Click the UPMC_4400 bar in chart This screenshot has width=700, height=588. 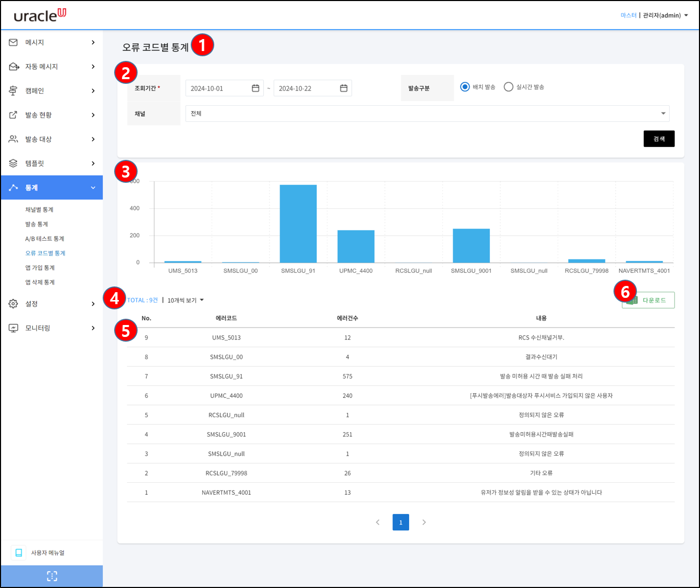pos(356,246)
